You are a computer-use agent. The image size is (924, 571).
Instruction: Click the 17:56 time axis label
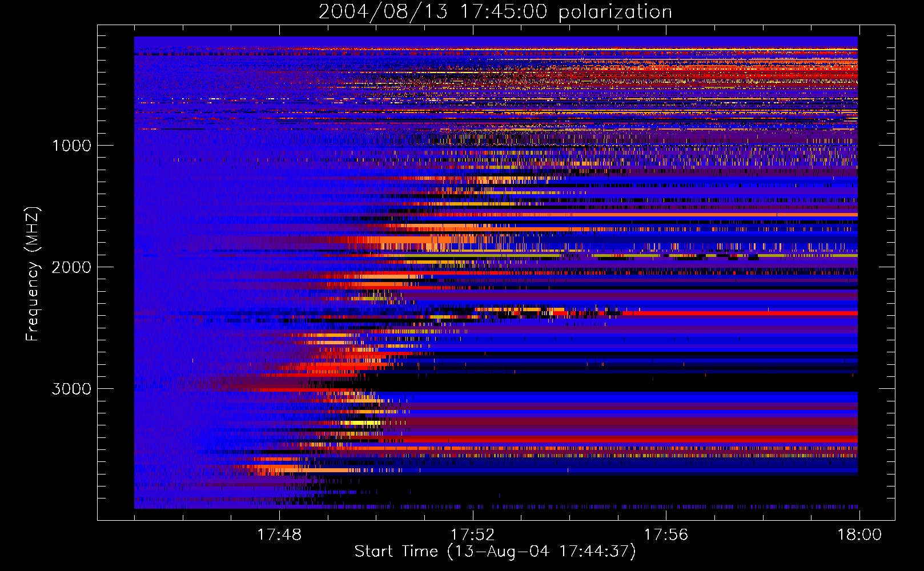[666, 535]
